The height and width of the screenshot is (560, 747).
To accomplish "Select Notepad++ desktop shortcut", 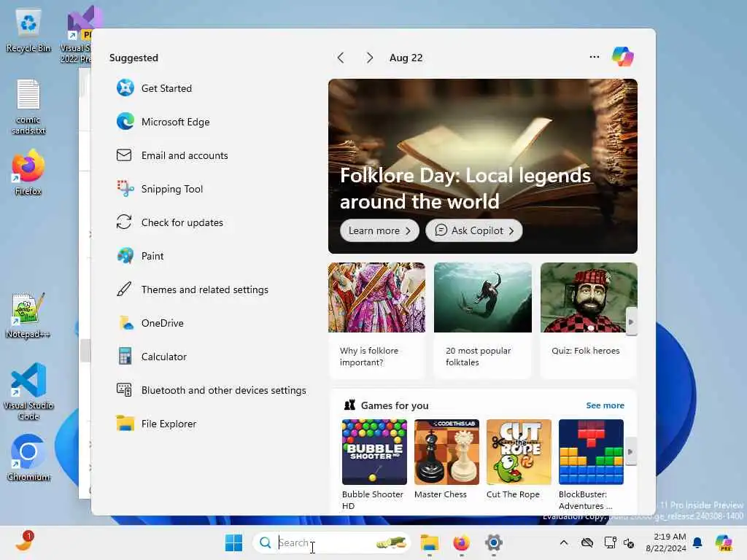I will point(28,315).
